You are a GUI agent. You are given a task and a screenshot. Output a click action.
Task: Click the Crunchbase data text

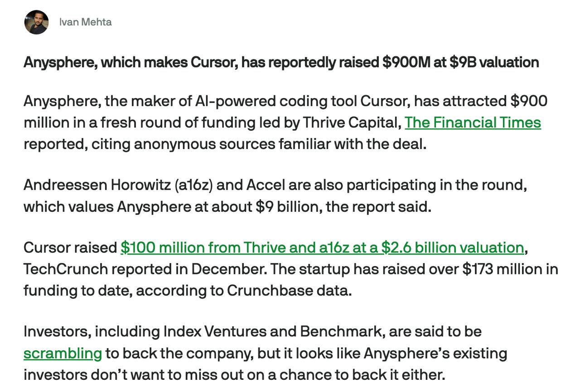289,291
